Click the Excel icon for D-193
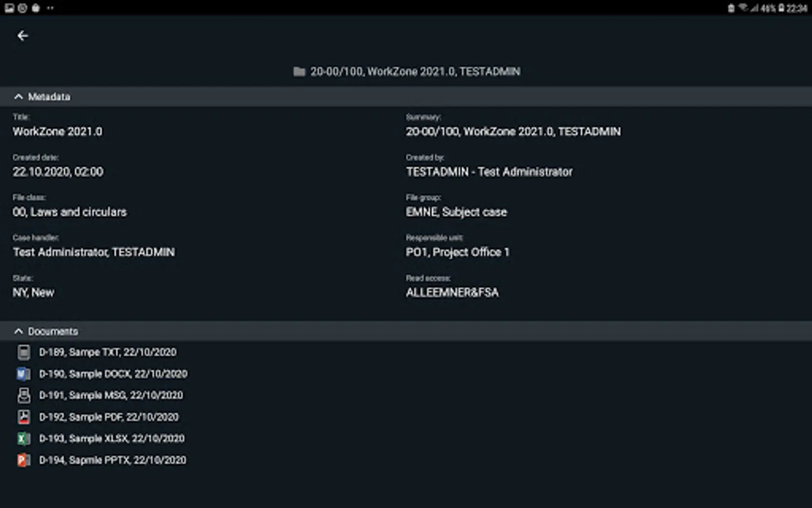 (24, 439)
